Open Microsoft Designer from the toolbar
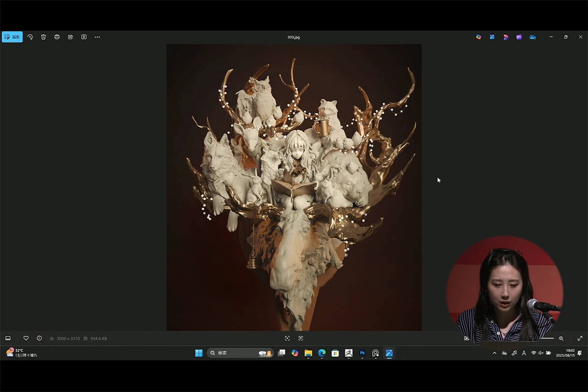This screenshot has width=588, height=392. pyautogui.click(x=506, y=37)
